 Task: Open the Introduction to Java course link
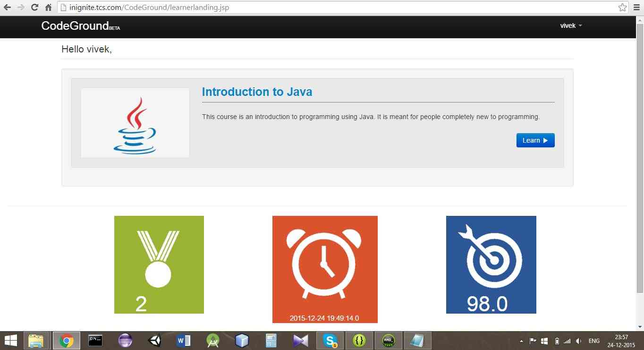coord(257,92)
